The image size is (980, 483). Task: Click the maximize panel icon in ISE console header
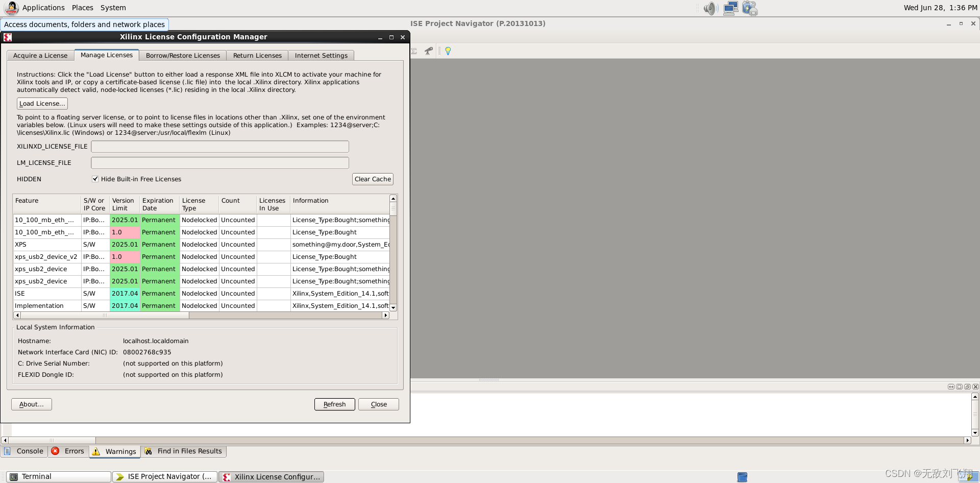point(959,387)
